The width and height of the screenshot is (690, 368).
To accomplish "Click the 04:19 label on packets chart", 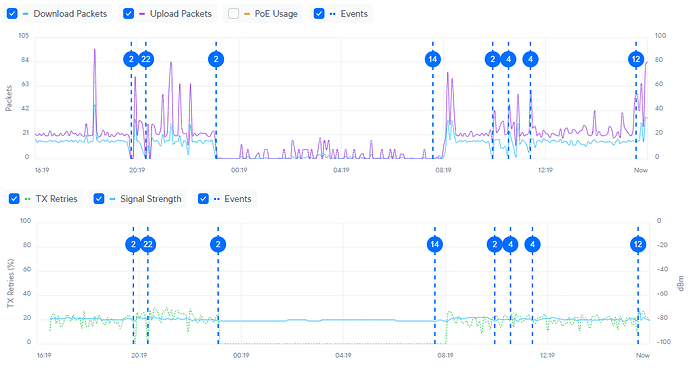I will coord(341,170).
